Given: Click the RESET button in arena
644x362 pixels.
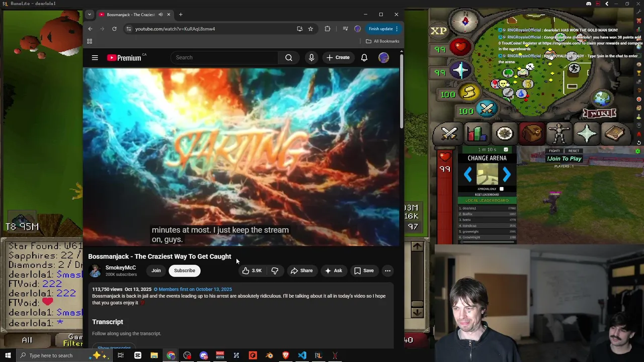Looking at the screenshot, I should (x=574, y=151).
